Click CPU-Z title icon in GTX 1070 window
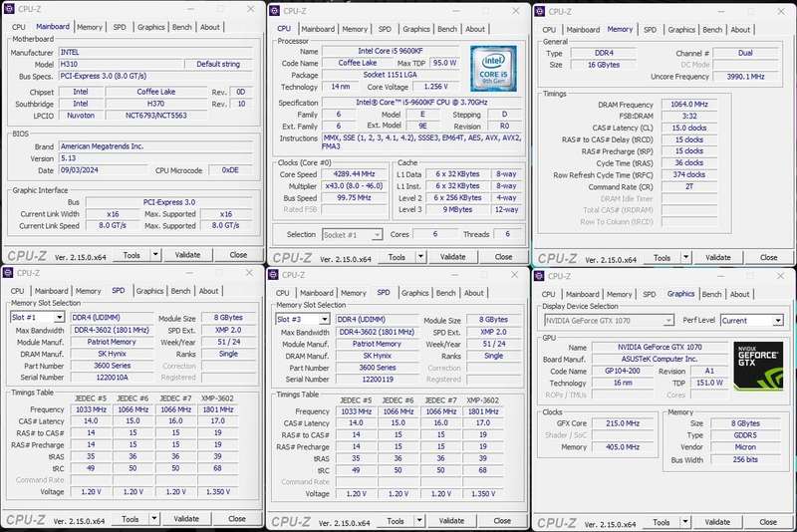The width and height of the screenshot is (797, 532). pyautogui.click(x=539, y=276)
